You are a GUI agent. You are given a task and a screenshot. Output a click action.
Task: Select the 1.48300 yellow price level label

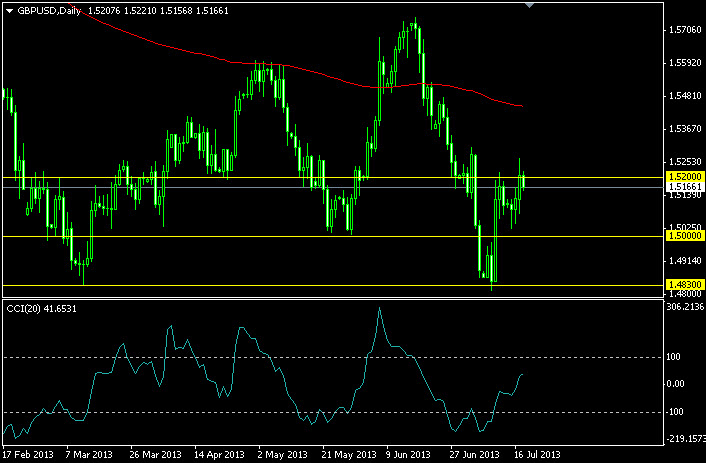685,285
